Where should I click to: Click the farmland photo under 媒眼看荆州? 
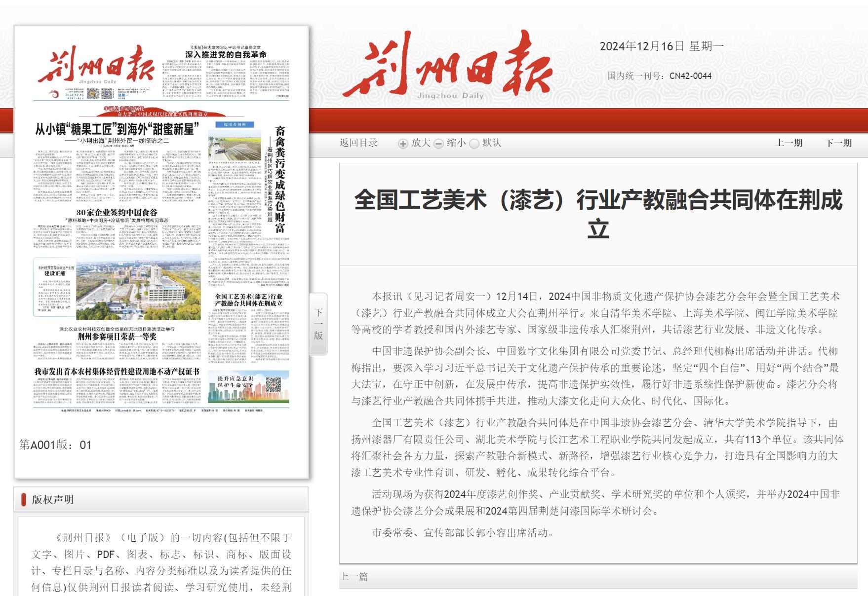pos(235,145)
